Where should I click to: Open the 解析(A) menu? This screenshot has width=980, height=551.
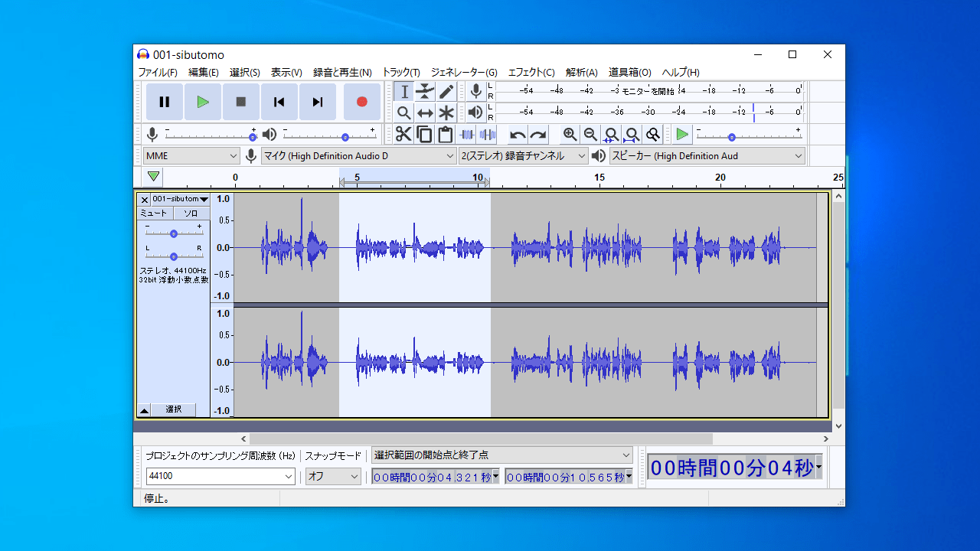tap(582, 73)
